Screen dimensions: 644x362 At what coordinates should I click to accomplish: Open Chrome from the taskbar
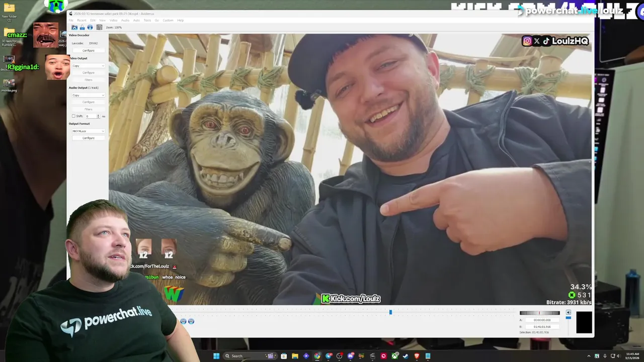[317, 356]
